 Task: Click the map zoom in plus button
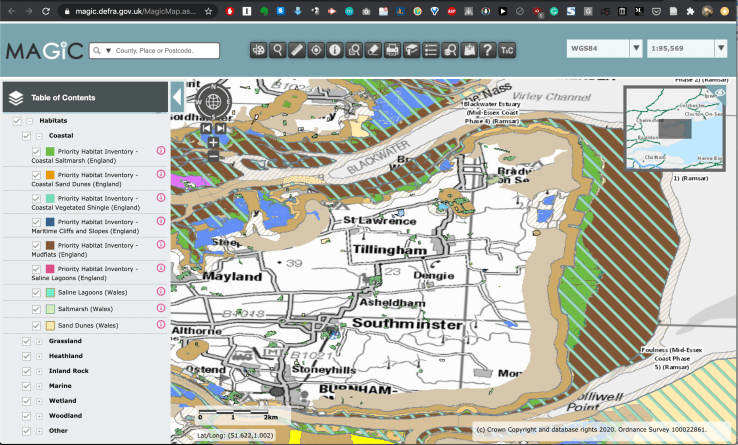click(x=213, y=142)
